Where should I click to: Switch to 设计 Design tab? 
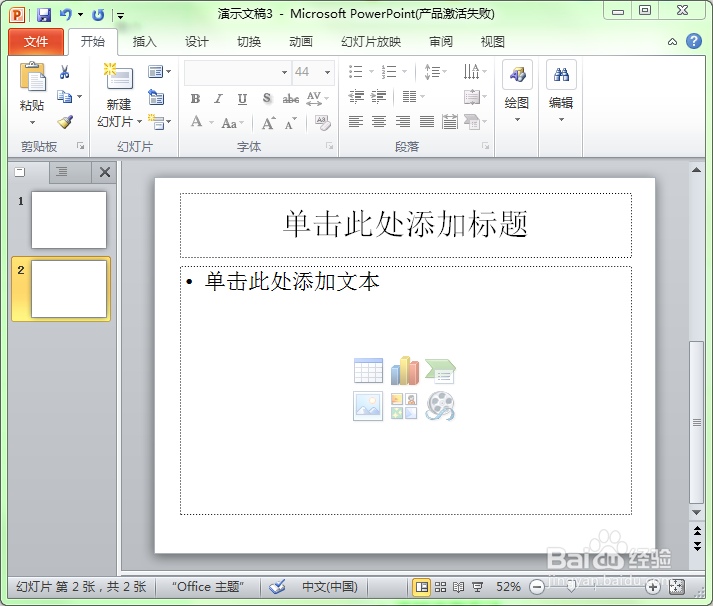pyautogui.click(x=196, y=42)
